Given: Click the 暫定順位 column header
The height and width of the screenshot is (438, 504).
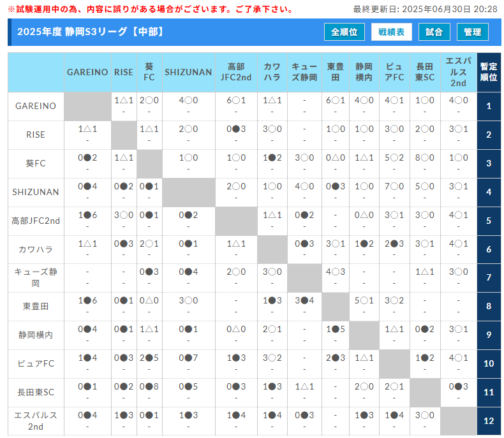Looking at the screenshot, I should point(489,72).
